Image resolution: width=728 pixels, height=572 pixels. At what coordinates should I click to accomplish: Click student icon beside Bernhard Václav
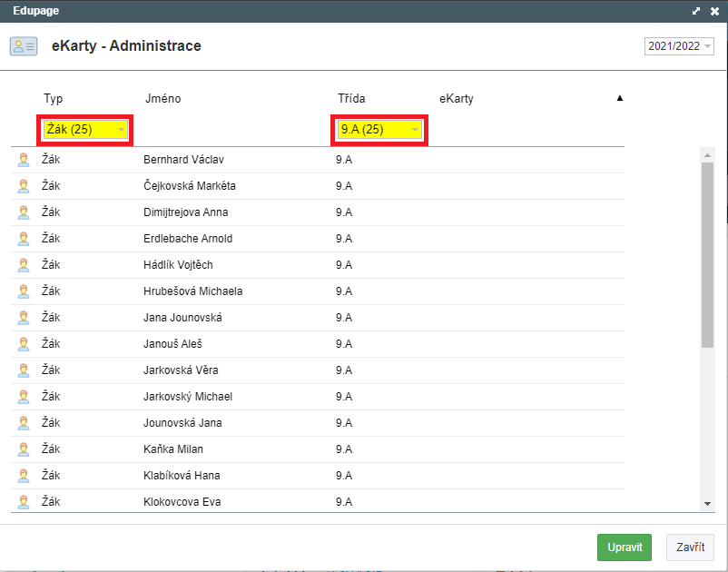(24, 160)
